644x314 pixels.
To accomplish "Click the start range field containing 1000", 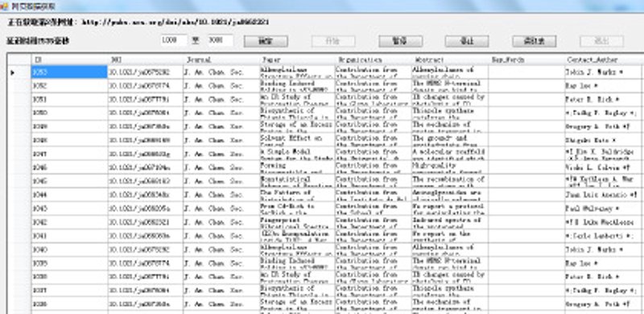I will pyautogui.click(x=174, y=40).
